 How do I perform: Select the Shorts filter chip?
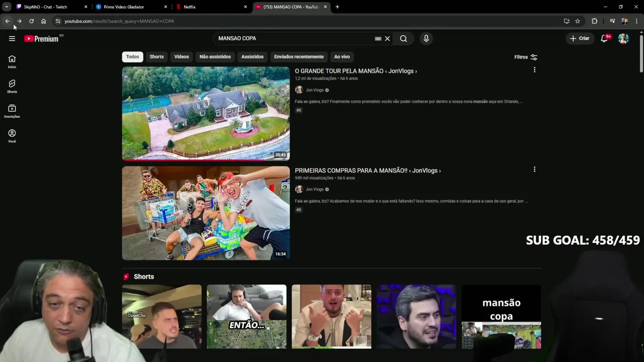click(x=156, y=57)
